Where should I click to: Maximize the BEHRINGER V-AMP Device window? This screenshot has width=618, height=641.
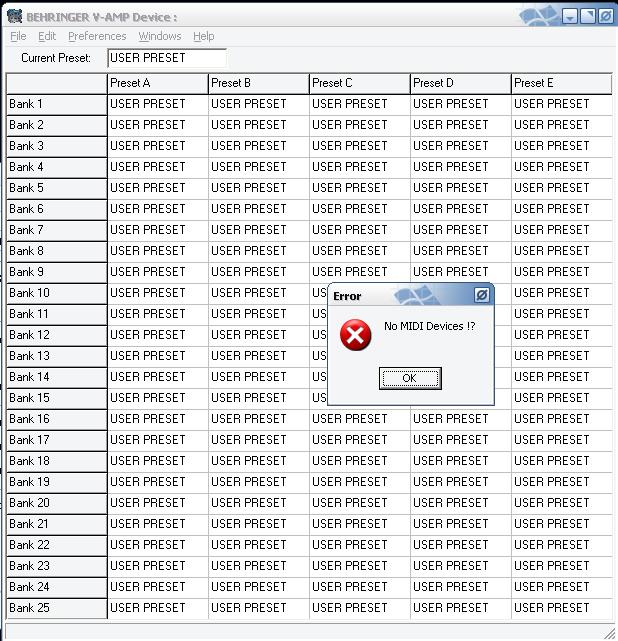pyautogui.click(x=587, y=16)
